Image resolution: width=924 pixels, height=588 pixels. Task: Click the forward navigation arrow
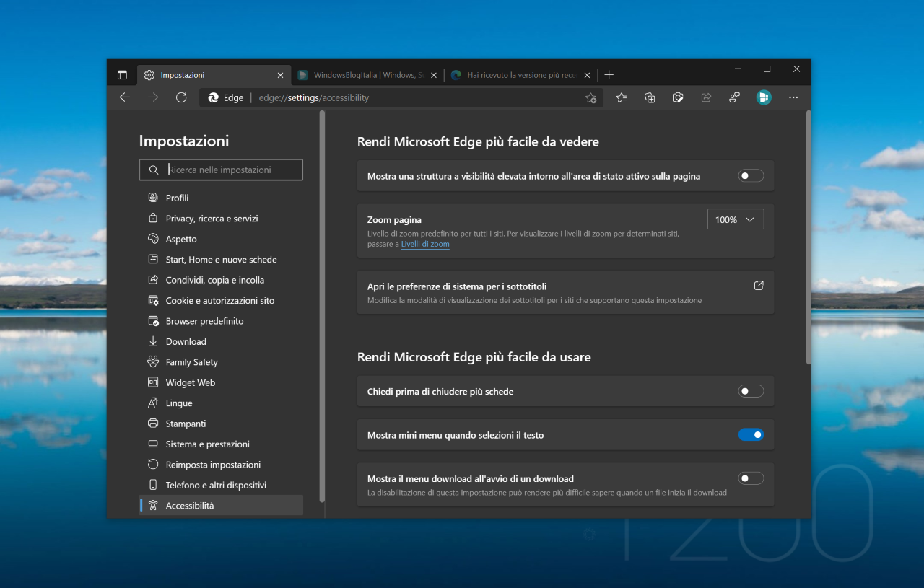pyautogui.click(x=153, y=97)
